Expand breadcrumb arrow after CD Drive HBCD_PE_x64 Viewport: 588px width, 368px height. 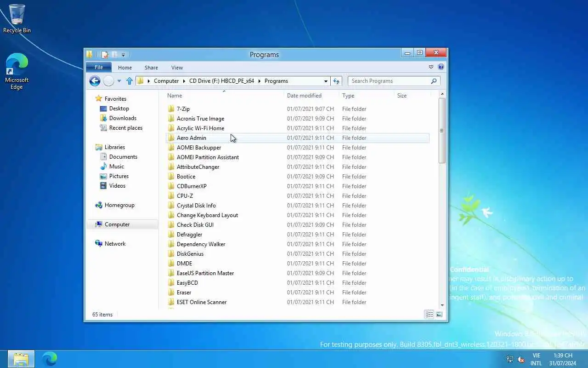point(259,81)
